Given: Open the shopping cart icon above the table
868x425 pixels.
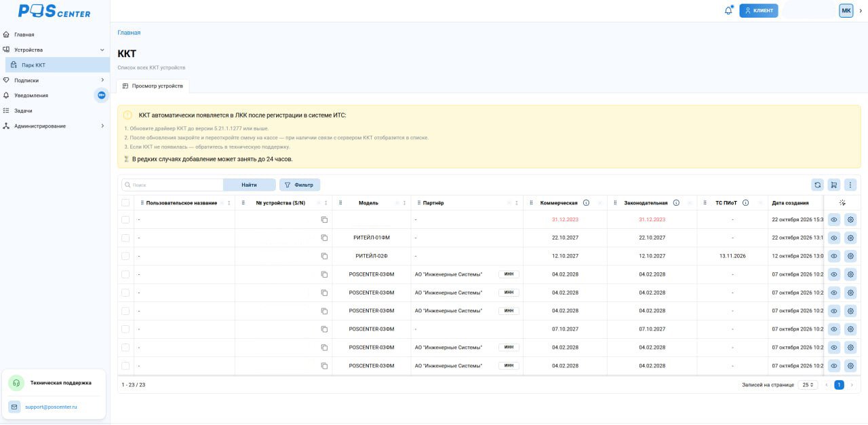Looking at the screenshot, I should (834, 185).
